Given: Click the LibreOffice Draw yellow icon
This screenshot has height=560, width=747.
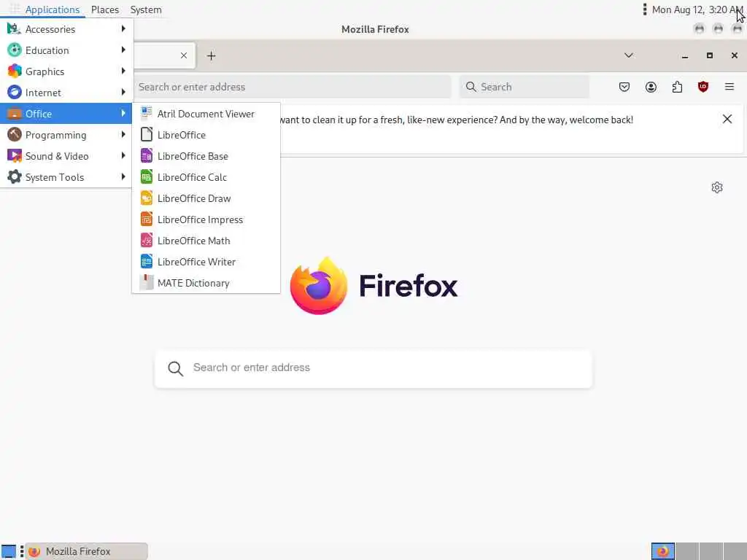Looking at the screenshot, I should (x=146, y=198).
